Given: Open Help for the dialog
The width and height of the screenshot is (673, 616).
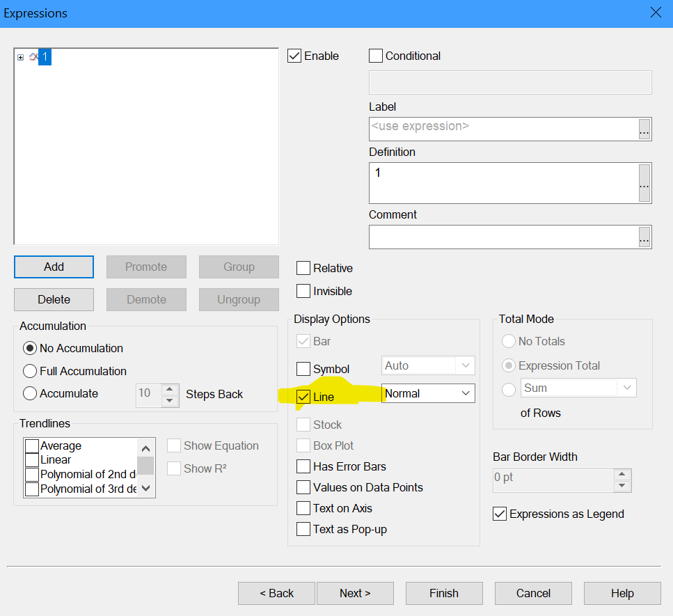Looking at the screenshot, I should click(622, 593).
